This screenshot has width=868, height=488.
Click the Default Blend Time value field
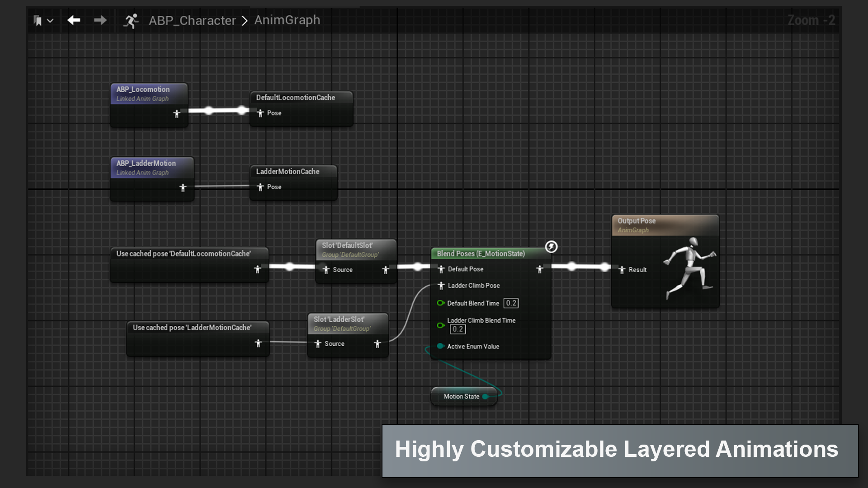[x=511, y=303]
